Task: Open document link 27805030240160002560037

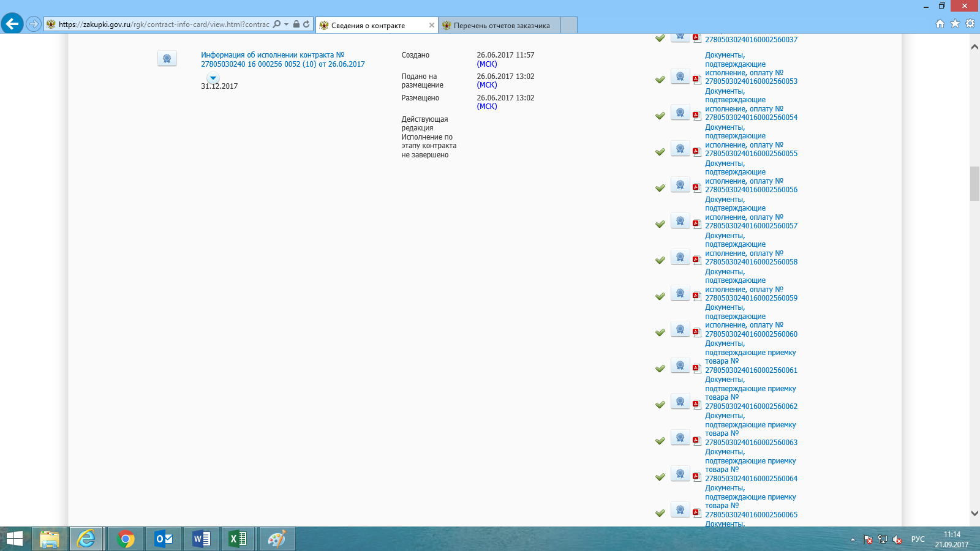Action: [751, 40]
